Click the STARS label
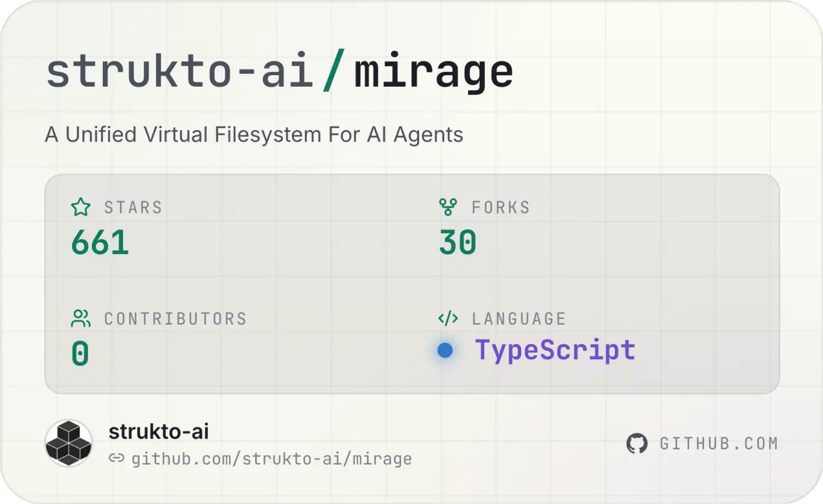The height and width of the screenshot is (504, 823). (x=133, y=208)
